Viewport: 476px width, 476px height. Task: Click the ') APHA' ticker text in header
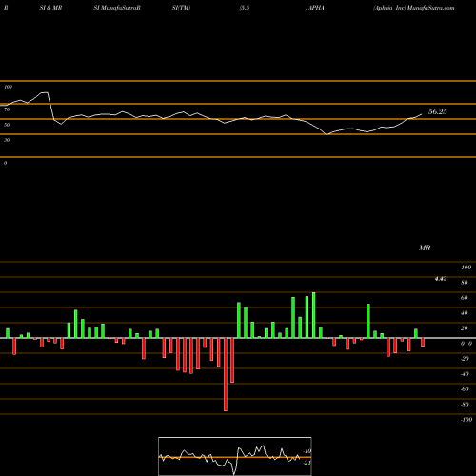coord(314,8)
